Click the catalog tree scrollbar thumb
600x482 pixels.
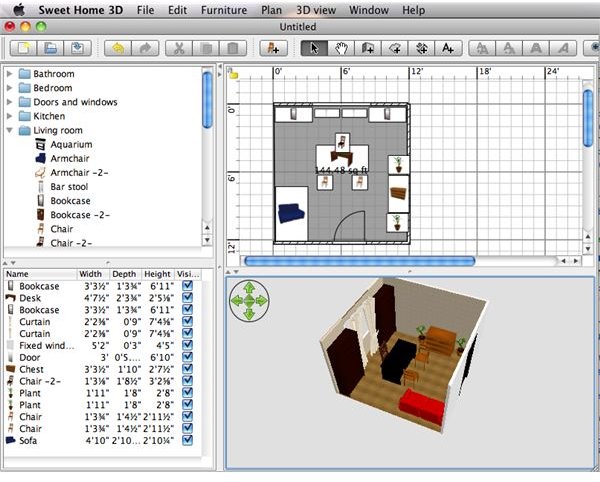click(207, 99)
